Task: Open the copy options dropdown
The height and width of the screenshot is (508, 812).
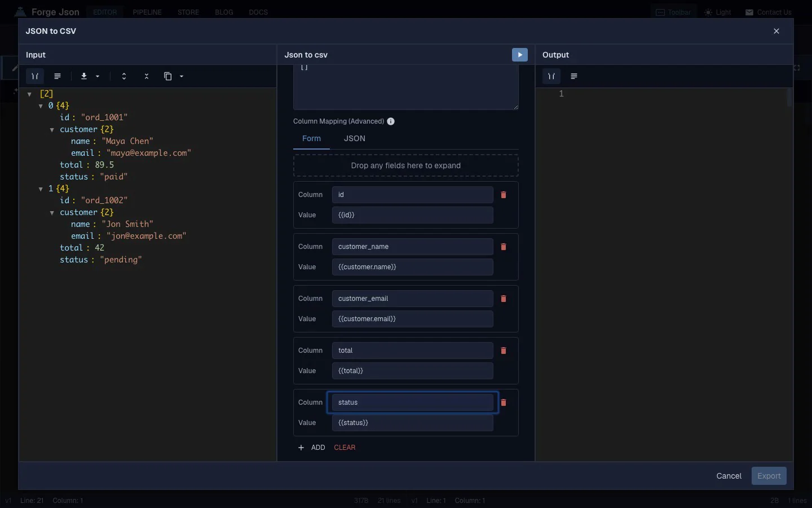Action: coord(181,77)
